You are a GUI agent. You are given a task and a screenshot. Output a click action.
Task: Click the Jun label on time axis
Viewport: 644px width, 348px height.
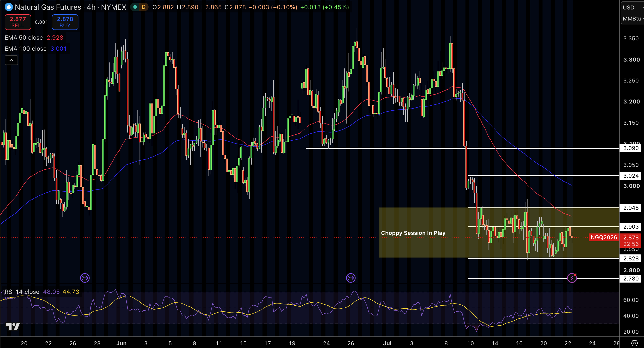point(122,343)
